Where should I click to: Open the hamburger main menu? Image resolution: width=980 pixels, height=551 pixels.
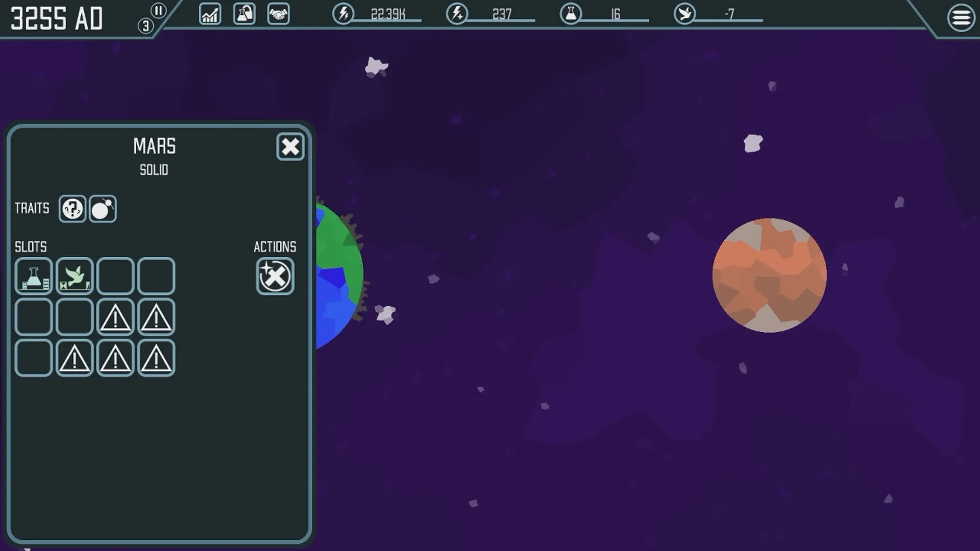(961, 18)
